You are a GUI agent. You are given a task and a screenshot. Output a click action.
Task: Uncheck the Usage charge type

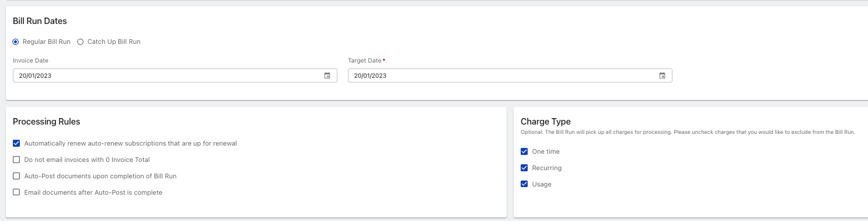pos(524,184)
